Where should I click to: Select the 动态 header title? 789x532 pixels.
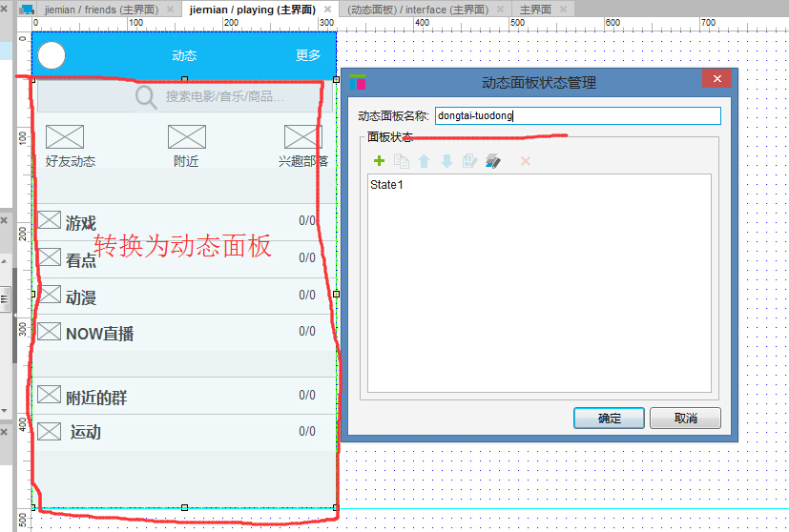(184, 55)
